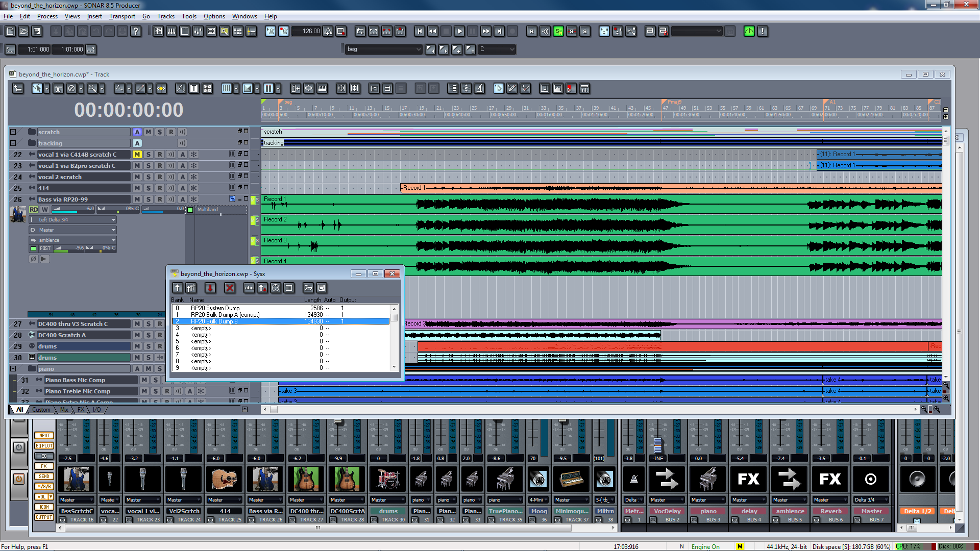
Task: Open the Tracks menu
Action: coord(166,16)
